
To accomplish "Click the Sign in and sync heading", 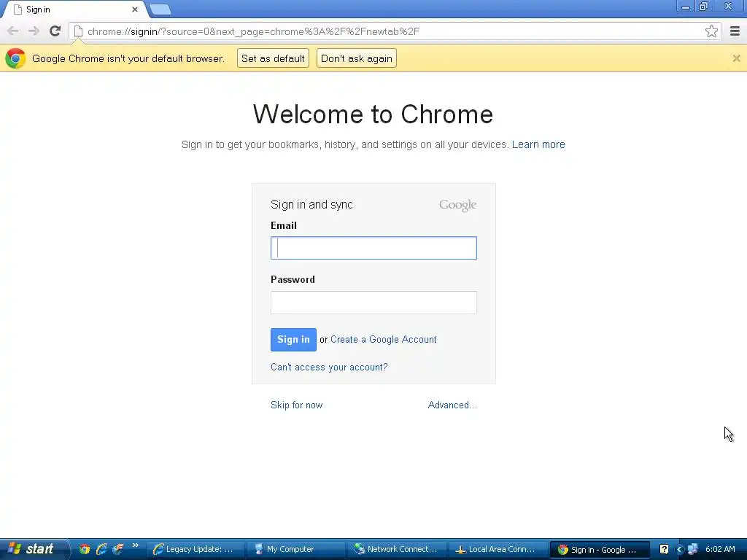I will [x=311, y=205].
